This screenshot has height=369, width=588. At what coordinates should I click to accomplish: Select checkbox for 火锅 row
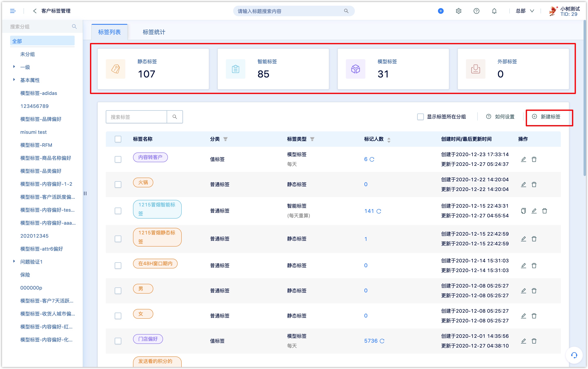[118, 184]
